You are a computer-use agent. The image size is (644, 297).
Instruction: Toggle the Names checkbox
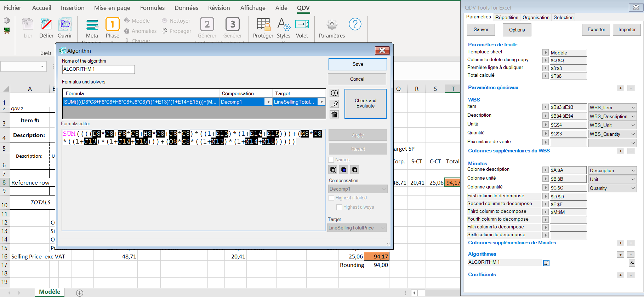click(331, 160)
